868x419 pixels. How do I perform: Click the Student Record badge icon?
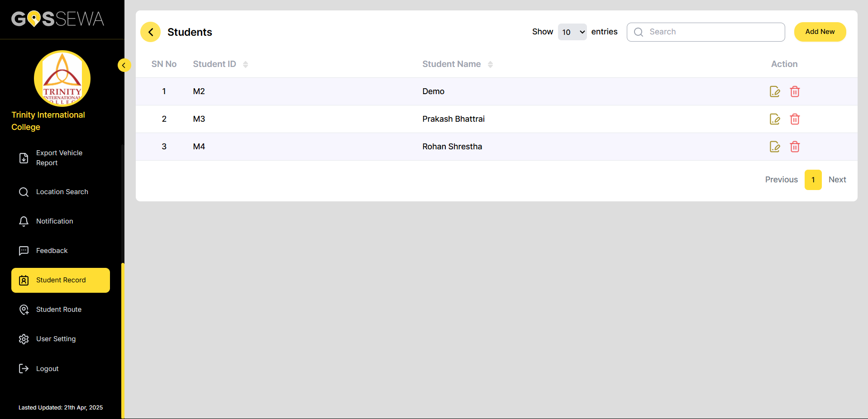(x=24, y=280)
